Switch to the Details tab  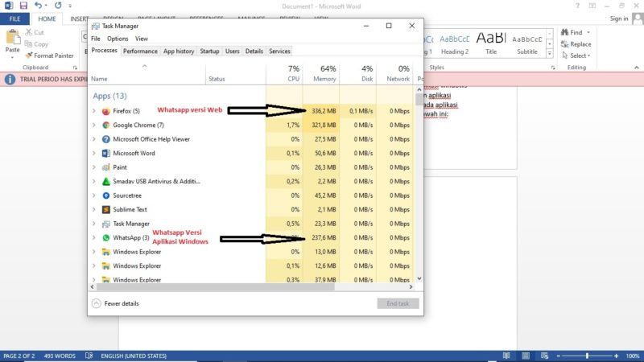click(254, 51)
